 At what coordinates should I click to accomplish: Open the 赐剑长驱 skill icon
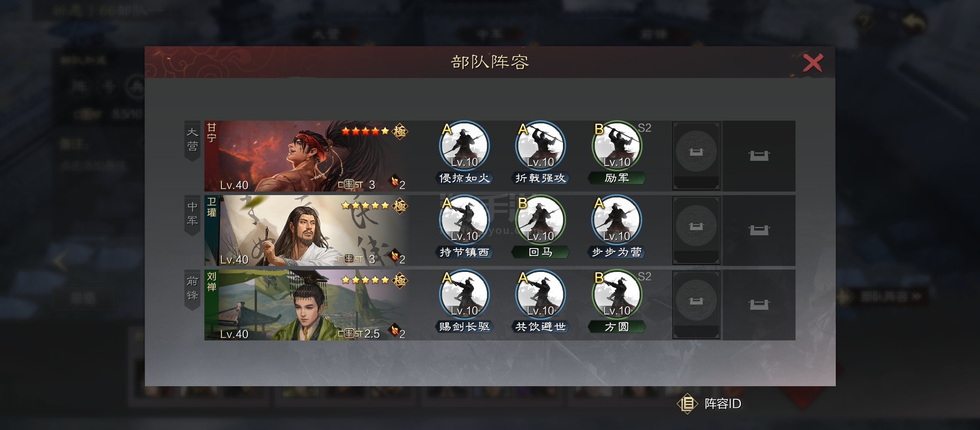tap(464, 295)
